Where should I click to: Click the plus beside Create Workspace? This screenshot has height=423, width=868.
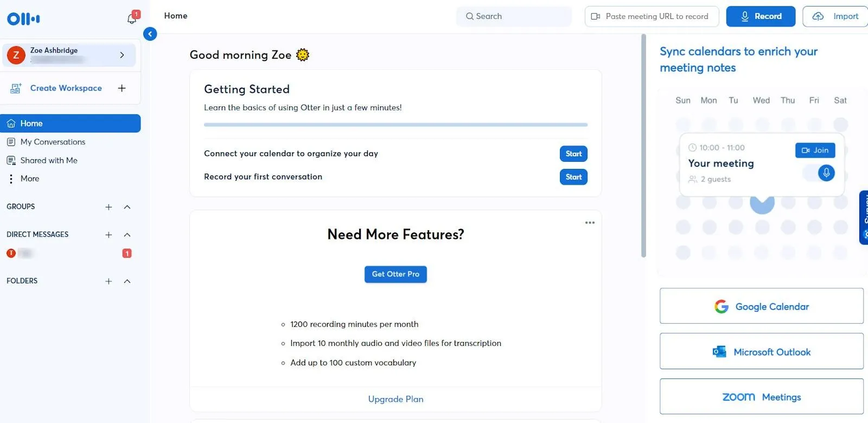pos(122,88)
